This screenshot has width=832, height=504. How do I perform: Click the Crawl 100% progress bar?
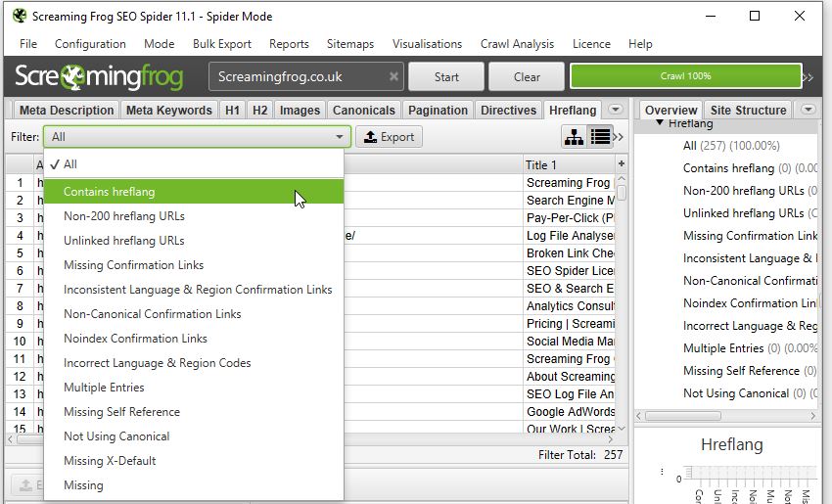point(684,76)
